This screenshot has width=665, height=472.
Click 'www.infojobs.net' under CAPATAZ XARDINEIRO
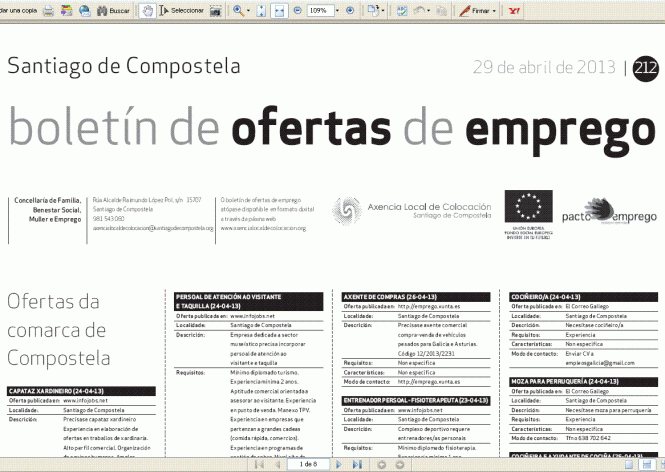tap(85, 400)
